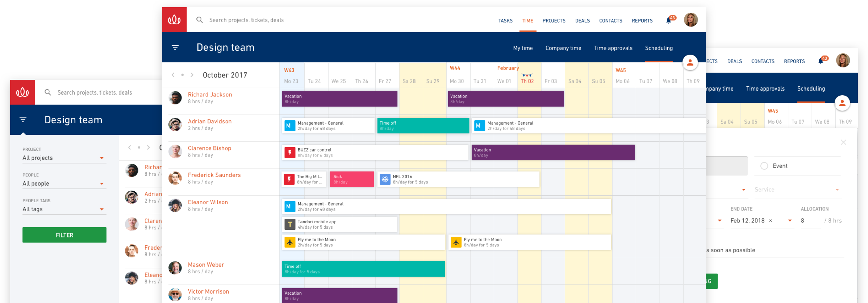The width and height of the screenshot is (868, 303).
Task: Open REPORTS menu in right window
Action: tap(794, 61)
